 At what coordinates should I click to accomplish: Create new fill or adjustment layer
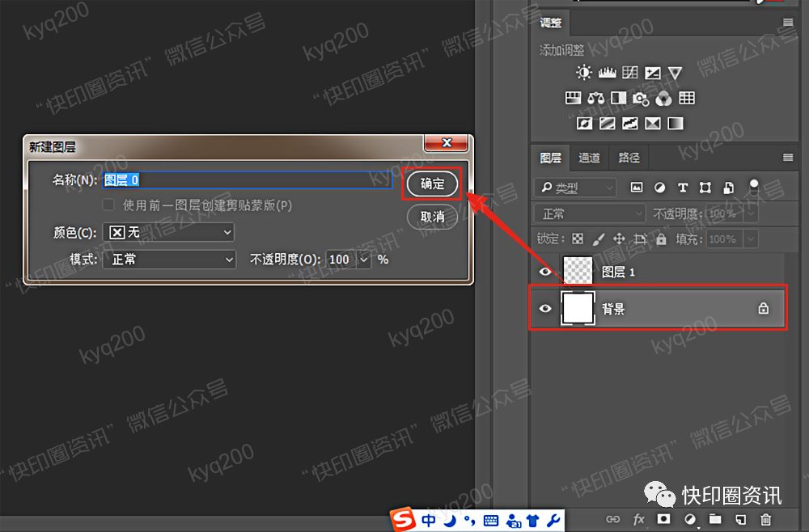(690, 519)
